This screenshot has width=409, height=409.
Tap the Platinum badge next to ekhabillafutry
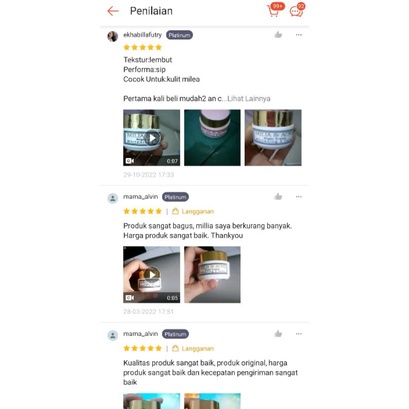tap(179, 35)
